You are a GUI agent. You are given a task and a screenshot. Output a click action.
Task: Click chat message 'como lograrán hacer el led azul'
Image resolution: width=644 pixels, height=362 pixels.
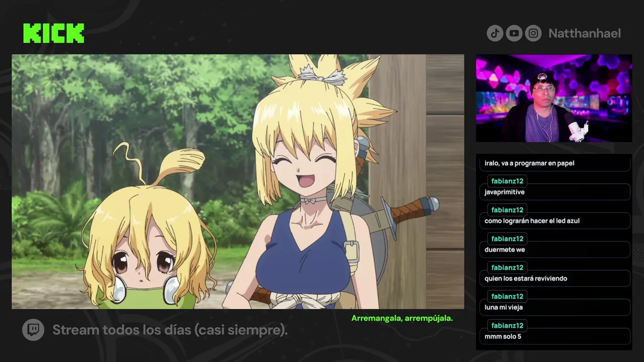tap(532, 221)
